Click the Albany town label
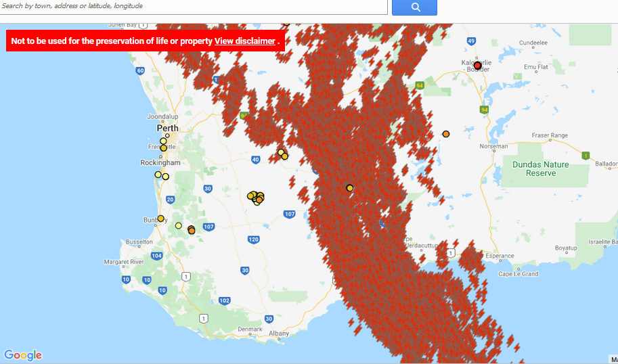This screenshot has width=618, height=364. point(278,334)
